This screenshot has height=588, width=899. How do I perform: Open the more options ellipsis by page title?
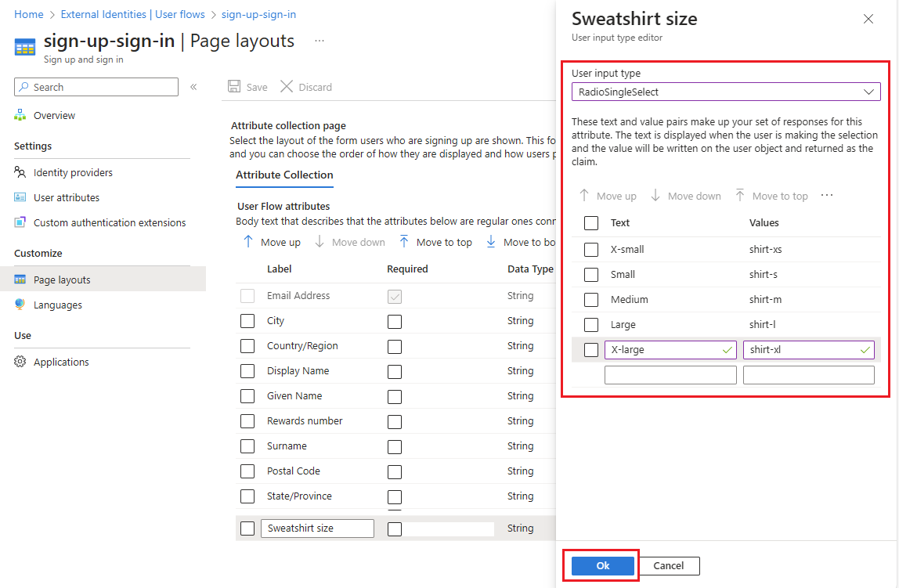320,41
